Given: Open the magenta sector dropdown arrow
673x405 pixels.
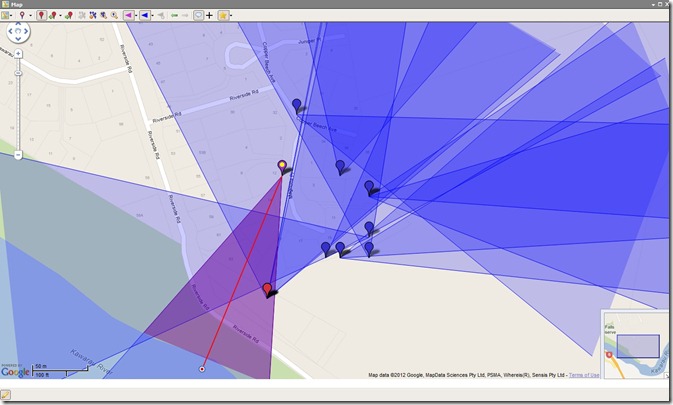Looking at the screenshot, I should [136, 15].
